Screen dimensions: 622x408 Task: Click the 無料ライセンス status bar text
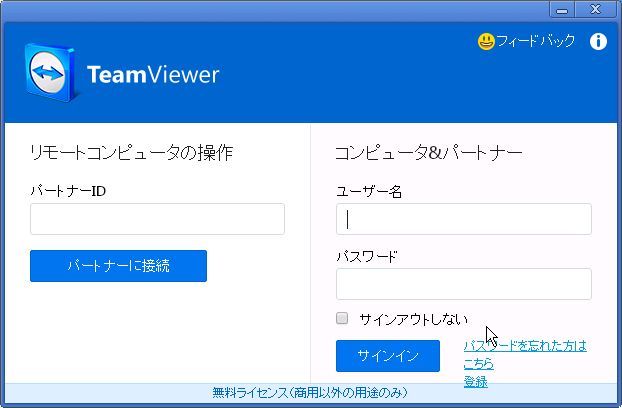pyautogui.click(x=309, y=393)
